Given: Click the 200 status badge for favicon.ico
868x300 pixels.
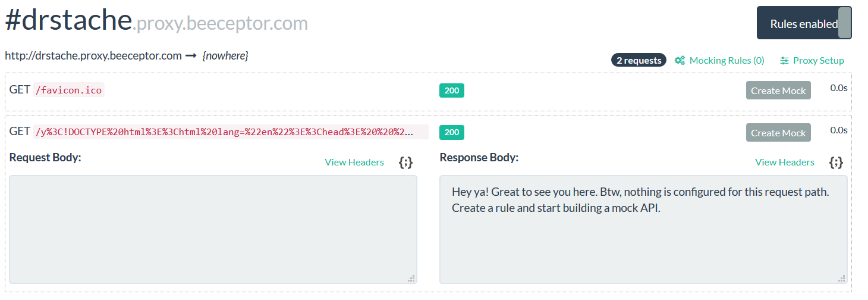Looking at the screenshot, I should pyautogui.click(x=452, y=90).
